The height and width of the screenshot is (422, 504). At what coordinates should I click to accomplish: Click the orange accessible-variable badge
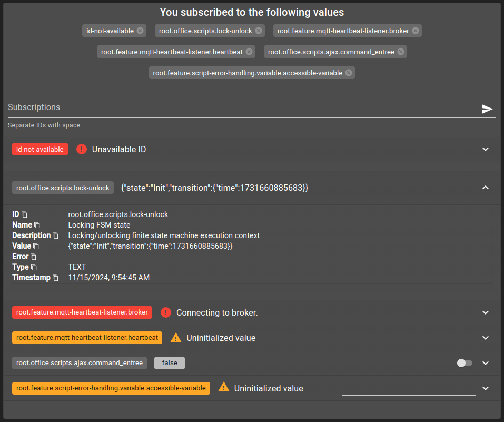111,388
